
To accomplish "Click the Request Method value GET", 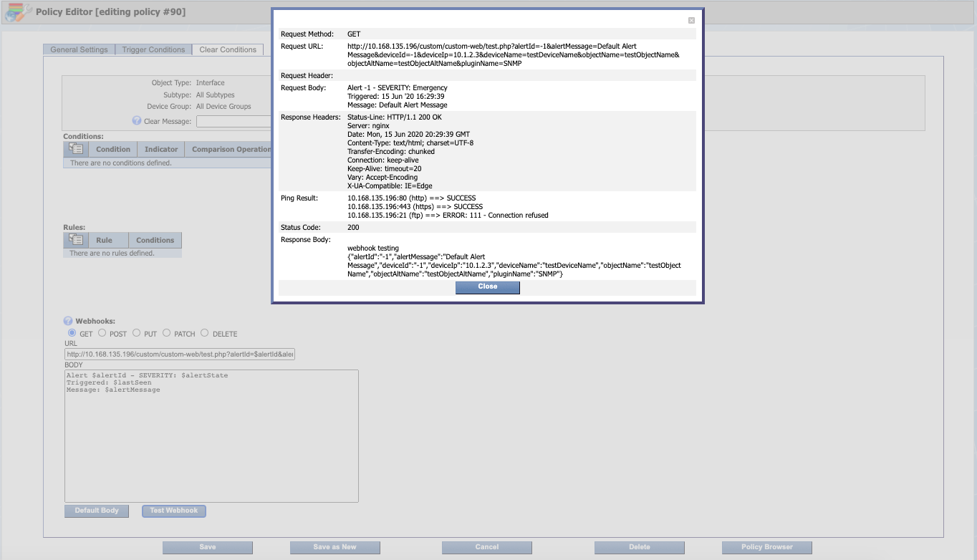I will coord(354,34).
